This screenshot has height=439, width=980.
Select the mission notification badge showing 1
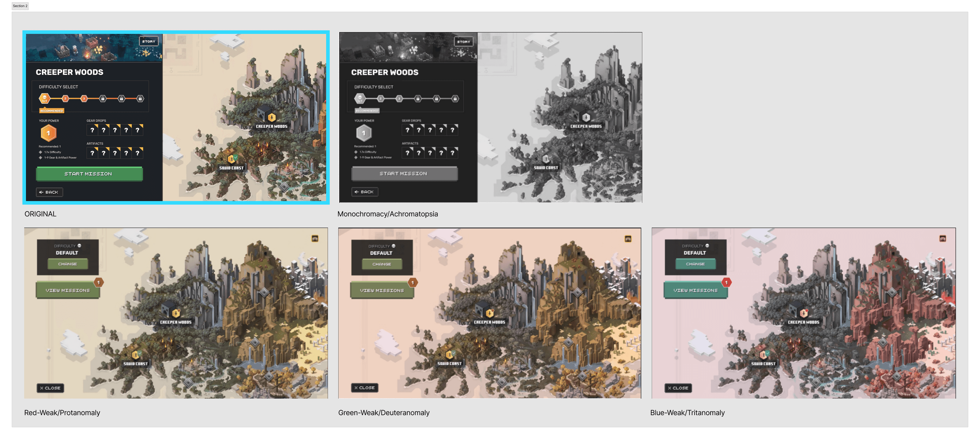coord(99,283)
